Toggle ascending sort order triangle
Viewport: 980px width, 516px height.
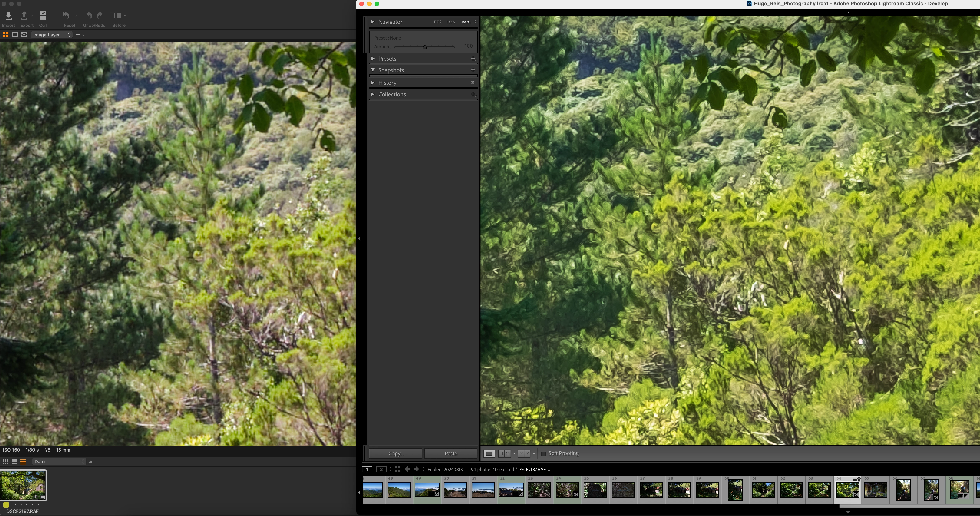click(x=91, y=462)
